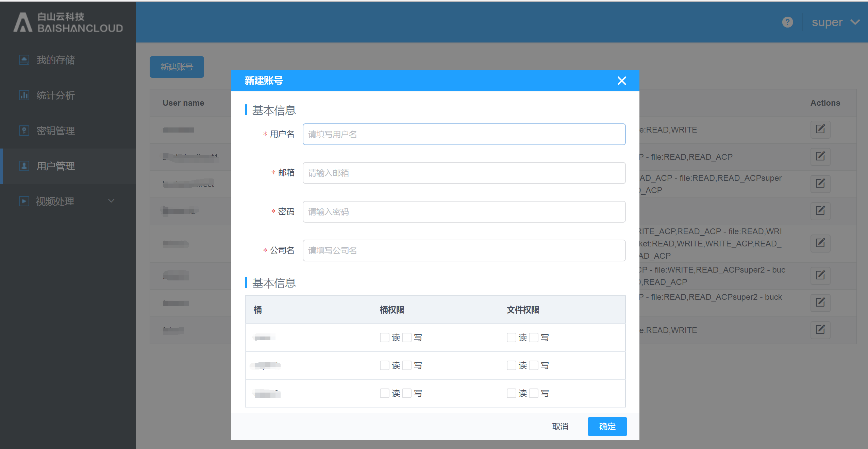Click the help question mark icon
Viewport: 868px width, 449px height.
tap(787, 22)
